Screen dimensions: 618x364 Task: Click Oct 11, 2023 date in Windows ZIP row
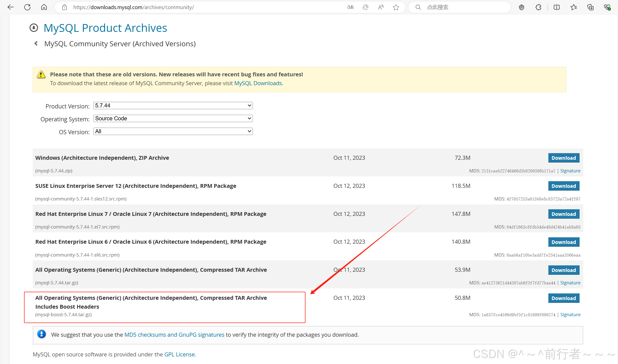click(x=349, y=158)
